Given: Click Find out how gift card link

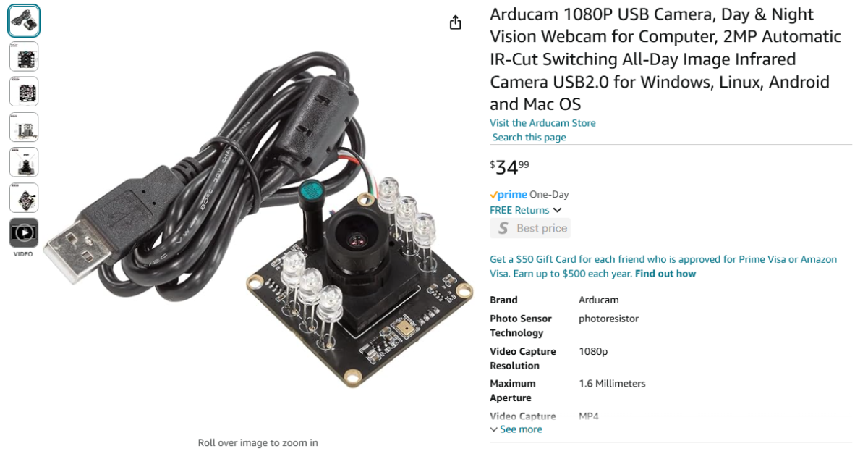Looking at the screenshot, I should [x=665, y=274].
